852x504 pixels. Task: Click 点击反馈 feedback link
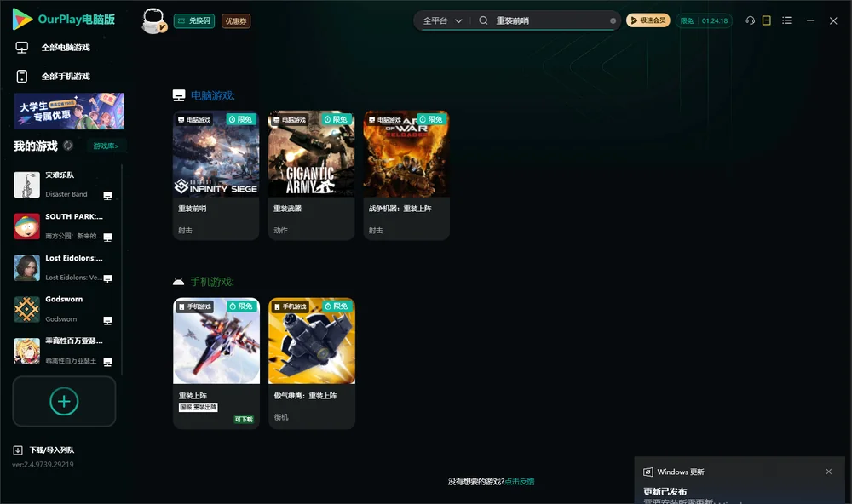coord(520,481)
